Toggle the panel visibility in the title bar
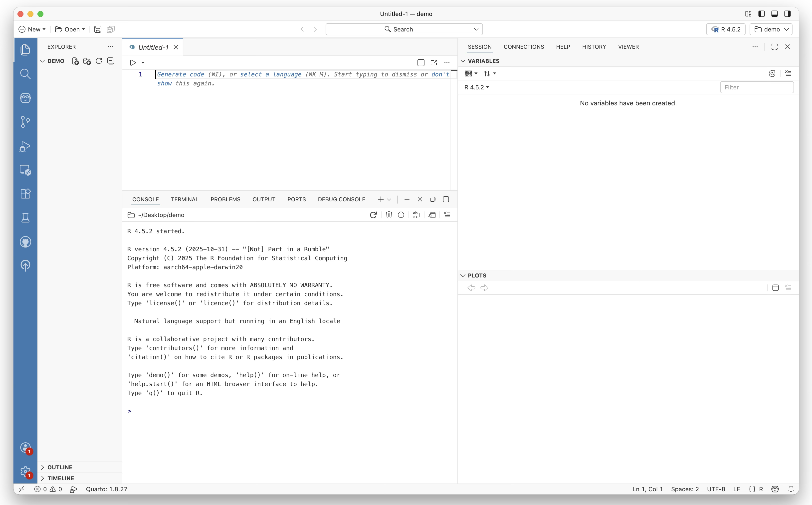 [774, 14]
